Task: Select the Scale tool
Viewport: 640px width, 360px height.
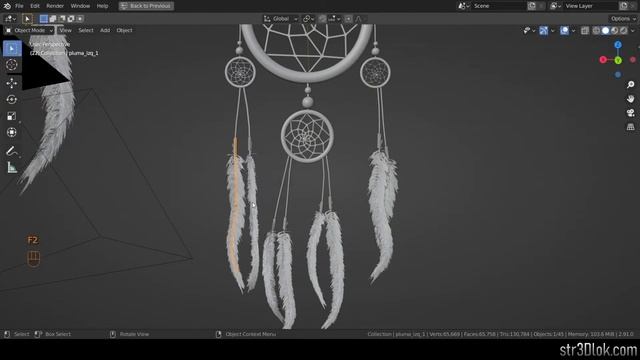Action: (x=12, y=116)
